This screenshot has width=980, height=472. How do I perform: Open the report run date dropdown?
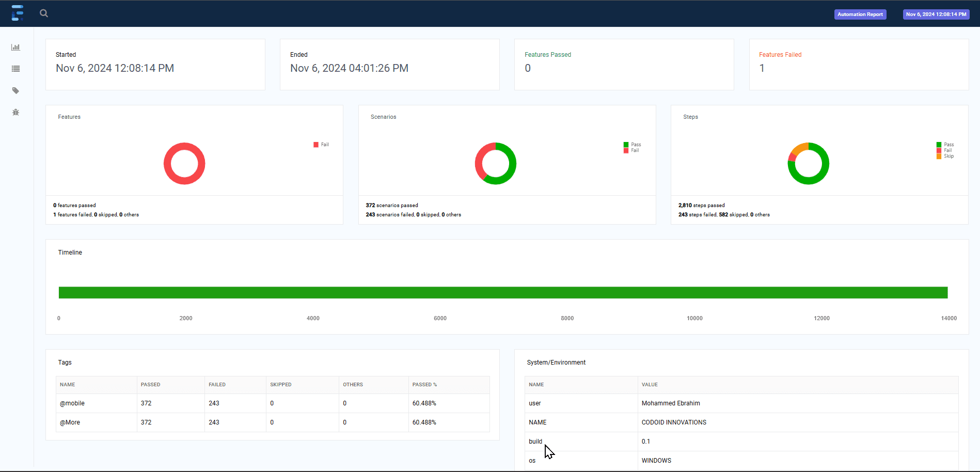tap(936, 14)
